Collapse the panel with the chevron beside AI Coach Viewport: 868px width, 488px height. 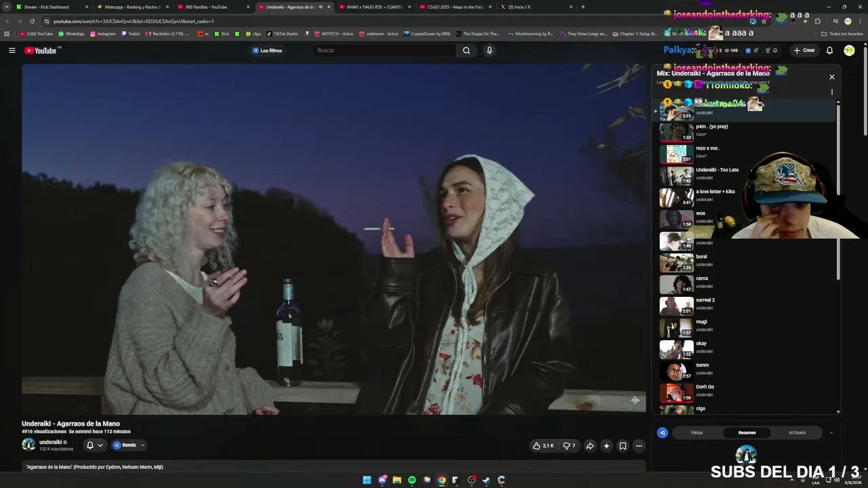(x=831, y=432)
